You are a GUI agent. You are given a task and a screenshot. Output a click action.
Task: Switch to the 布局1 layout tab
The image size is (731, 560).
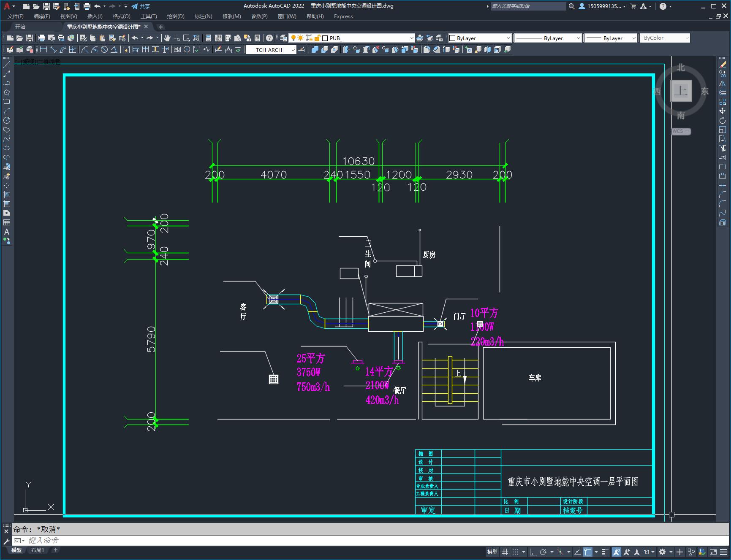pos(37,550)
